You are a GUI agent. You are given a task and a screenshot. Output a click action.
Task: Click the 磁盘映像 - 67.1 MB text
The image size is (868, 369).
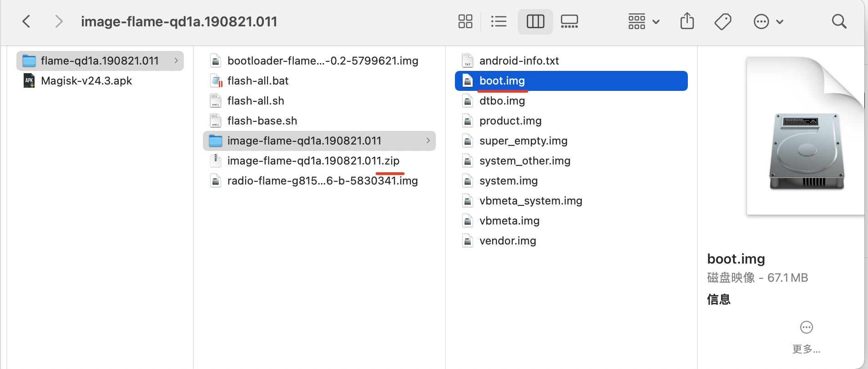click(757, 278)
